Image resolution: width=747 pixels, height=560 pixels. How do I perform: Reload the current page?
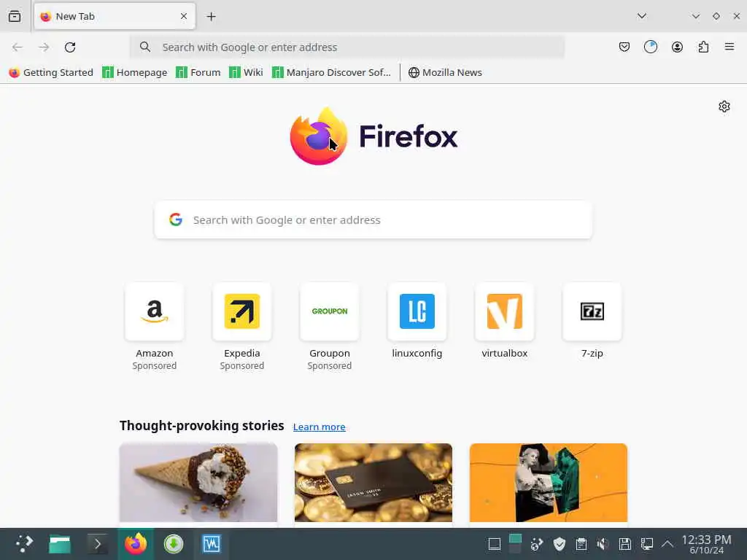tap(70, 47)
